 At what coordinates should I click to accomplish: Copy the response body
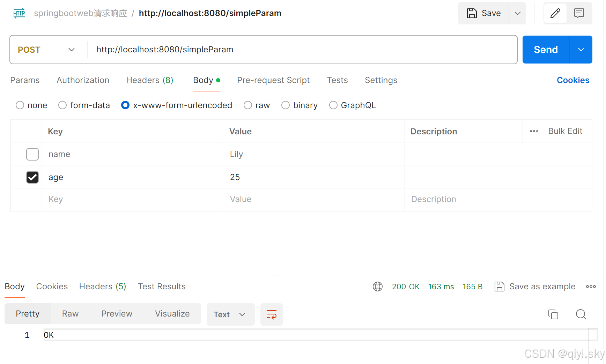(553, 314)
